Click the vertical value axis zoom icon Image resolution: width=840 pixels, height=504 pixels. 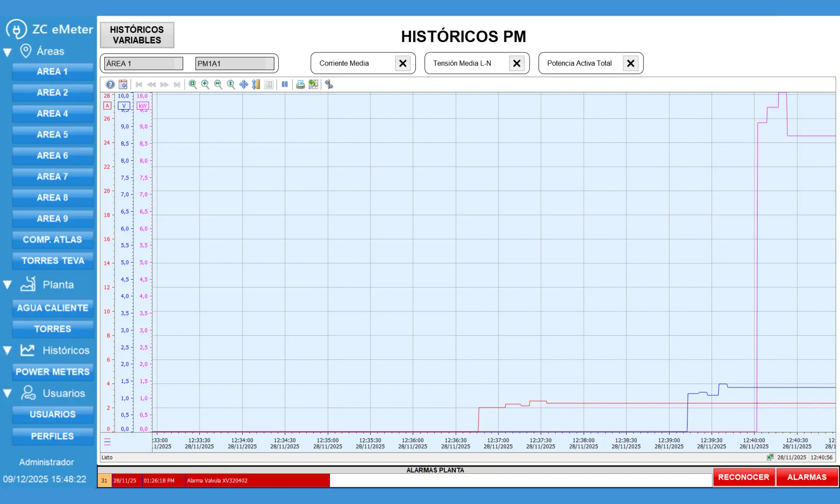(231, 84)
